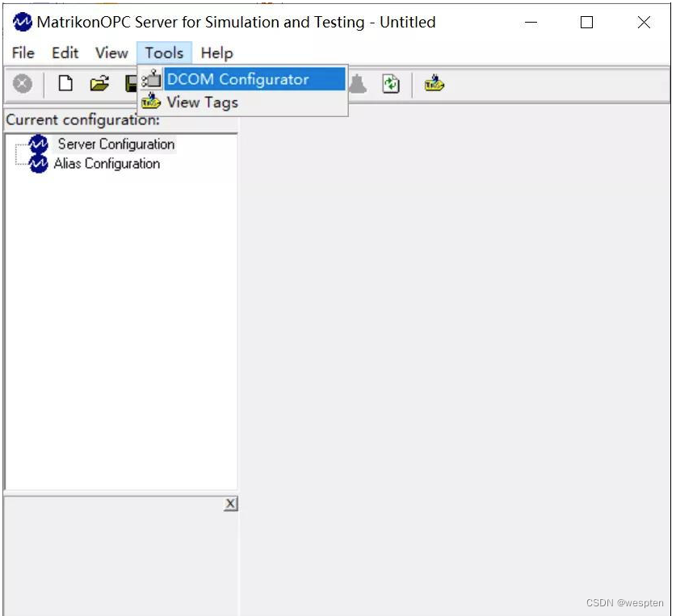The height and width of the screenshot is (616, 676).
Task: Click the Alias Configuration node icon
Action: 39,163
